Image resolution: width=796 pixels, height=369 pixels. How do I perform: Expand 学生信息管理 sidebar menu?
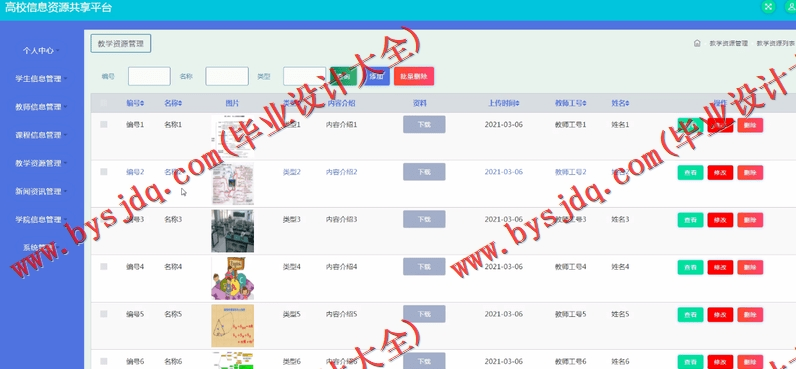[41, 79]
